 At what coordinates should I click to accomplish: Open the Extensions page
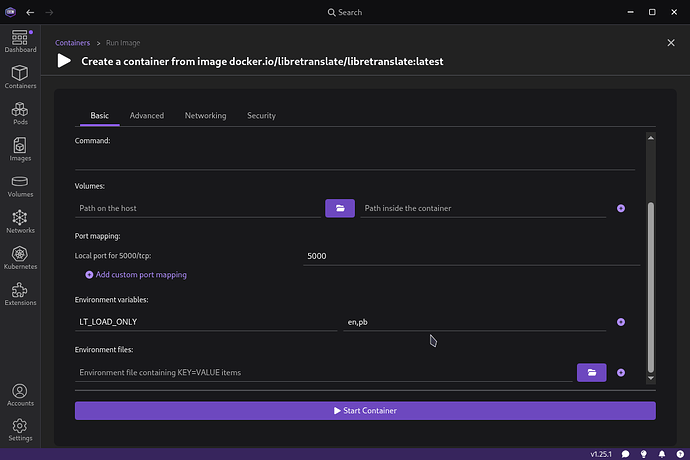coord(19,294)
